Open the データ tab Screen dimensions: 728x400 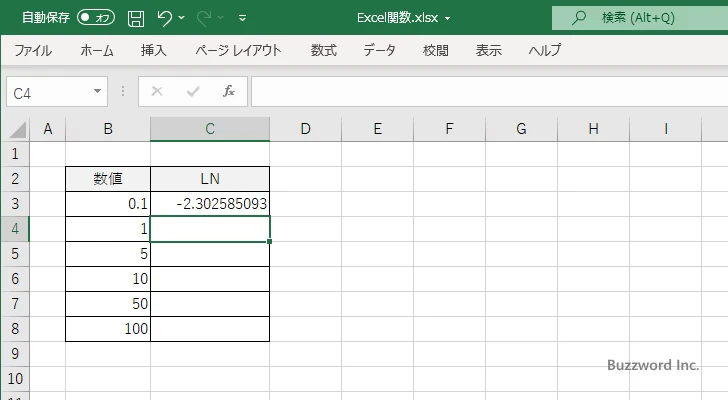click(x=379, y=50)
